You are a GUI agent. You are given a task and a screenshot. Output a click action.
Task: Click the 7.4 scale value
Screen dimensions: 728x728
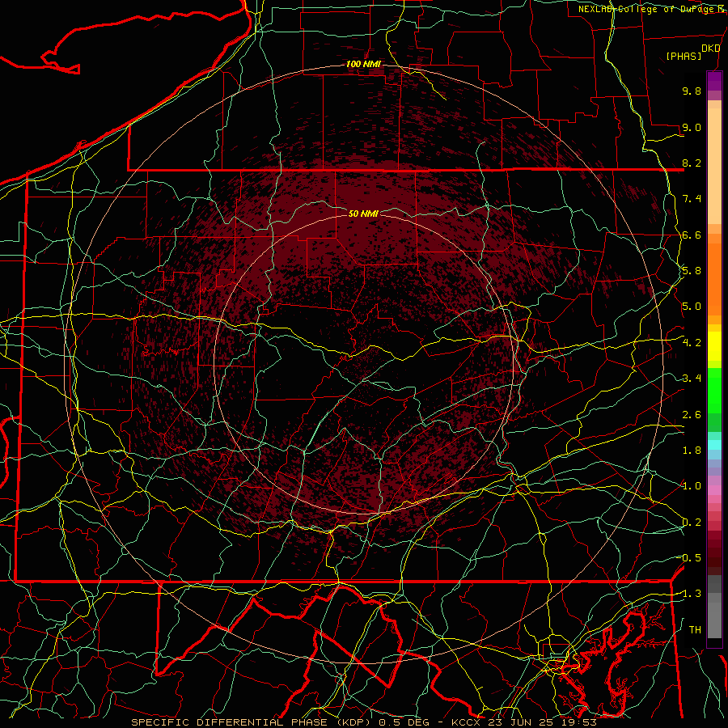tap(692, 199)
